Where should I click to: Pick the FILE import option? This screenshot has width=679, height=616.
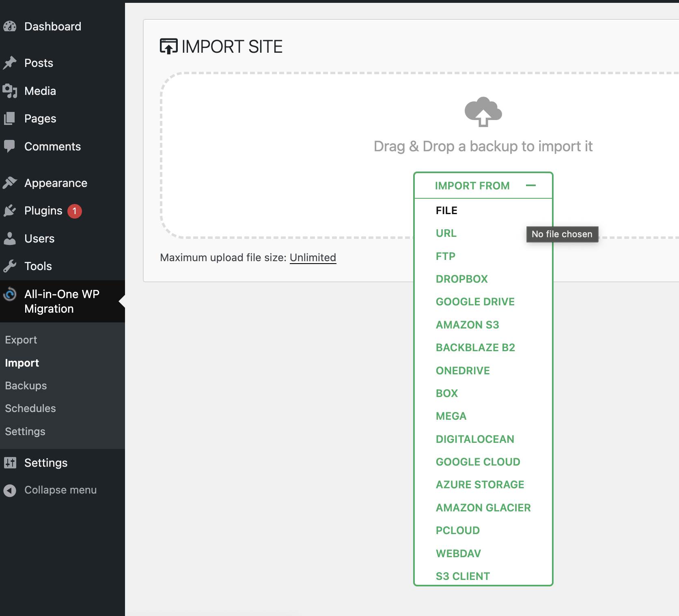(x=446, y=210)
